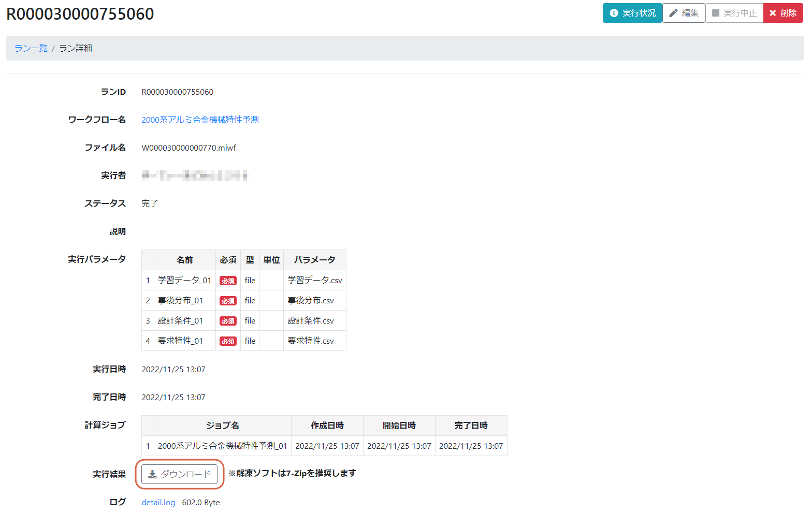Click the 型 column header
The image size is (812, 513).
250,260
